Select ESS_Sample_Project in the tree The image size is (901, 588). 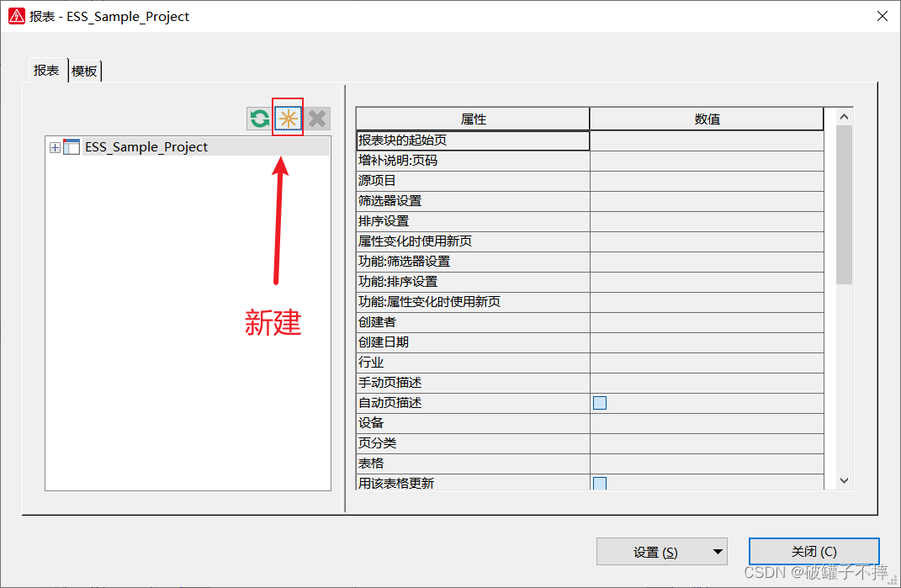click(x=146, y=147)
